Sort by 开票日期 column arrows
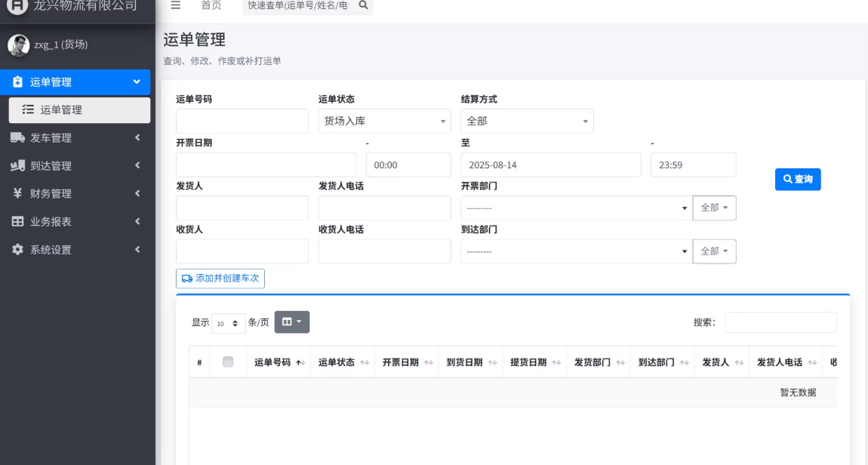Image resolution: width=868 pixels, height=465 pixels. (x=429, y=362)
